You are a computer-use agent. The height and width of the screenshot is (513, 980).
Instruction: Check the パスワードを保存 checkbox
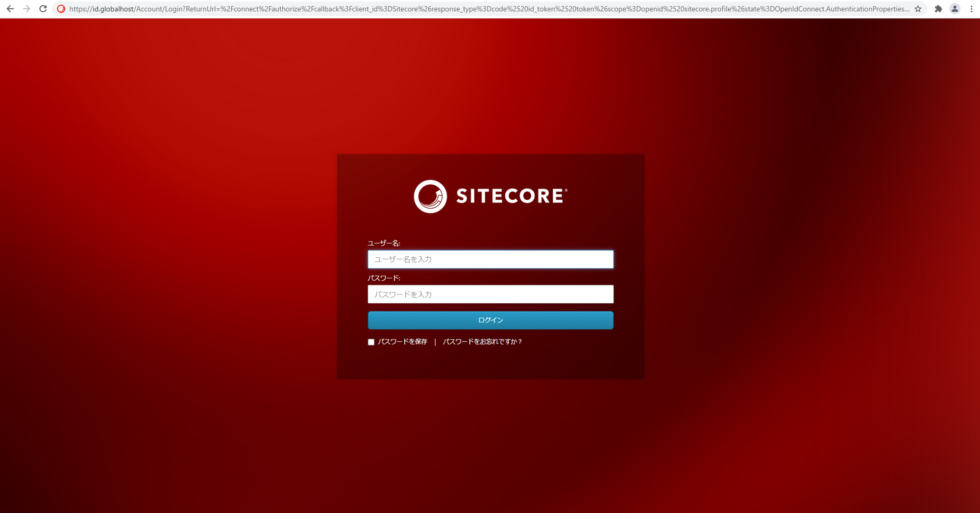pos(371,342)
